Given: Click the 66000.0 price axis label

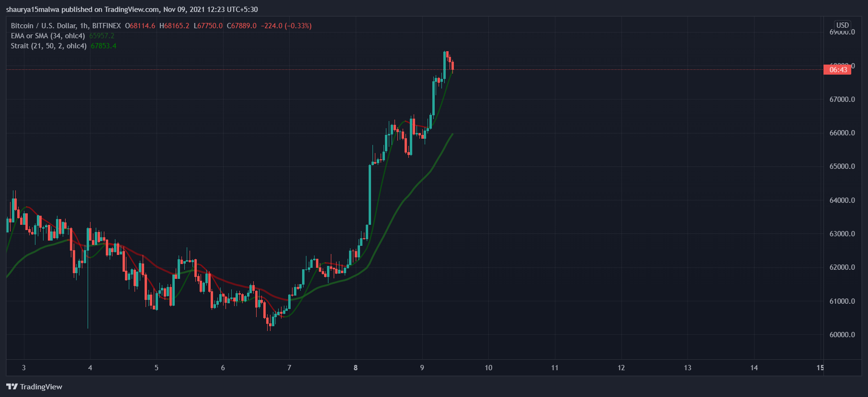Looking at the screenshot, I should (x=842, y=133).
